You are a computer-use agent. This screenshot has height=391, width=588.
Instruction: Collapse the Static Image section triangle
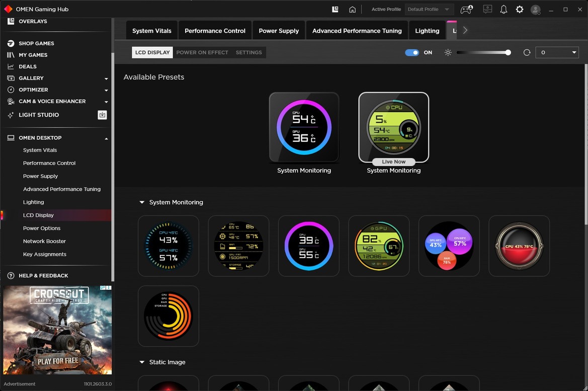(142, 362)
